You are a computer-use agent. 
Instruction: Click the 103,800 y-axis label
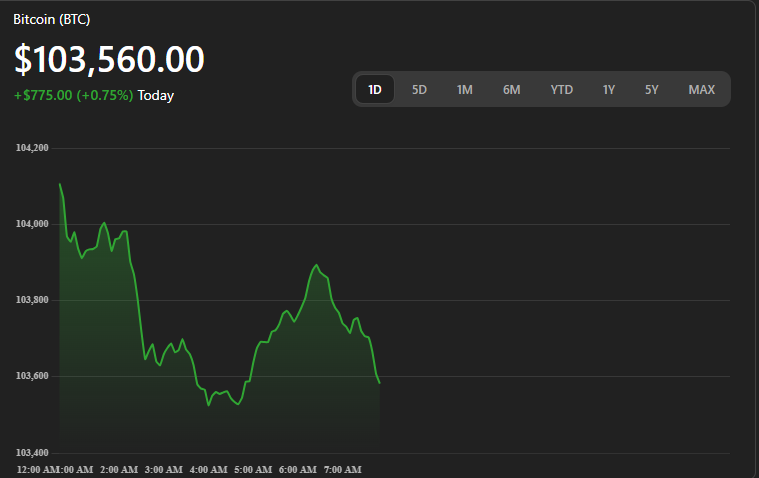pos(32,300)
